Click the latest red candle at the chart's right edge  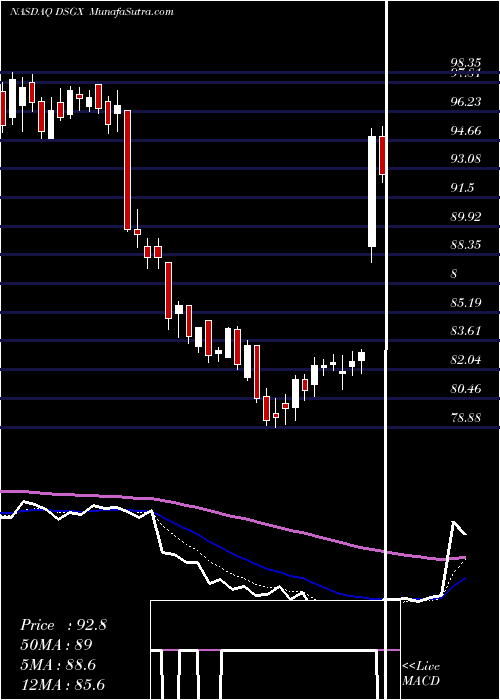pyautogui.click(x=382, y=155)
